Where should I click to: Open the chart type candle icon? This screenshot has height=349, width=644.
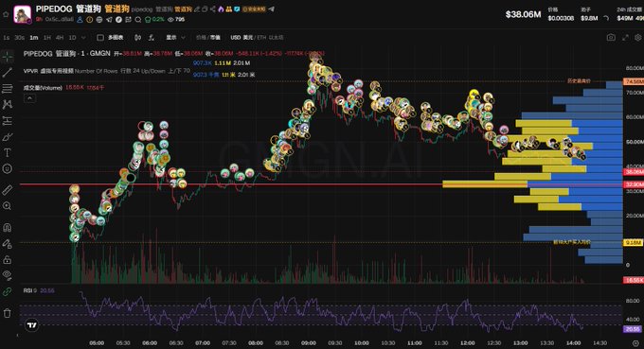(137, 37)
